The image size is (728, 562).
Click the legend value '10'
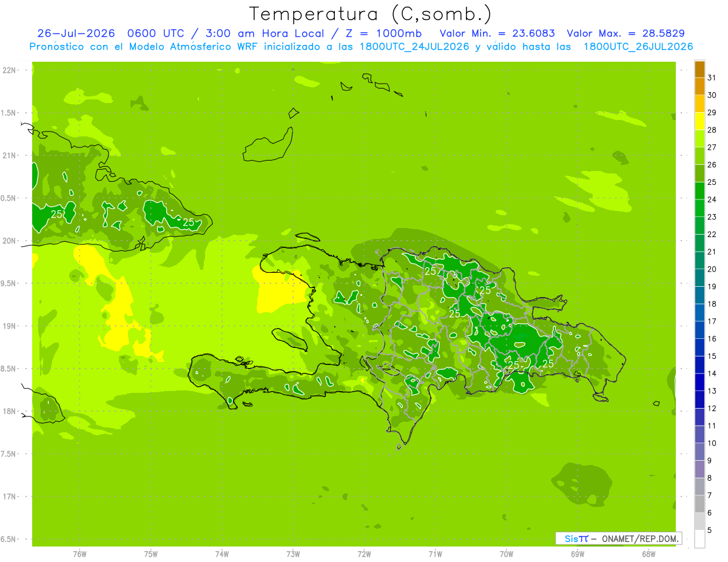tap(712, 443)
